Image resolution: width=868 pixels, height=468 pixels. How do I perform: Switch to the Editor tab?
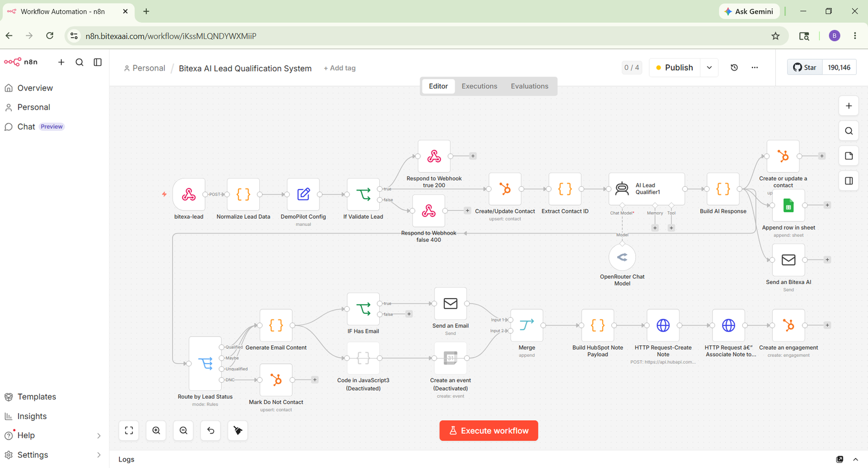coord(438,86)
